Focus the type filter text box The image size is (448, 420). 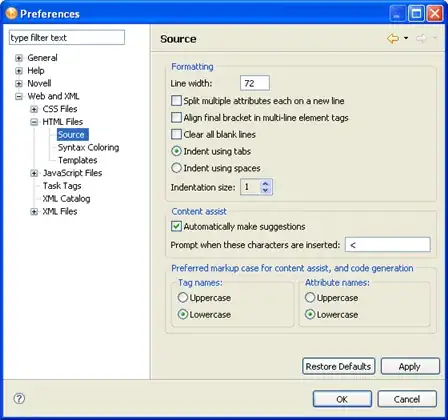(67, 38)
